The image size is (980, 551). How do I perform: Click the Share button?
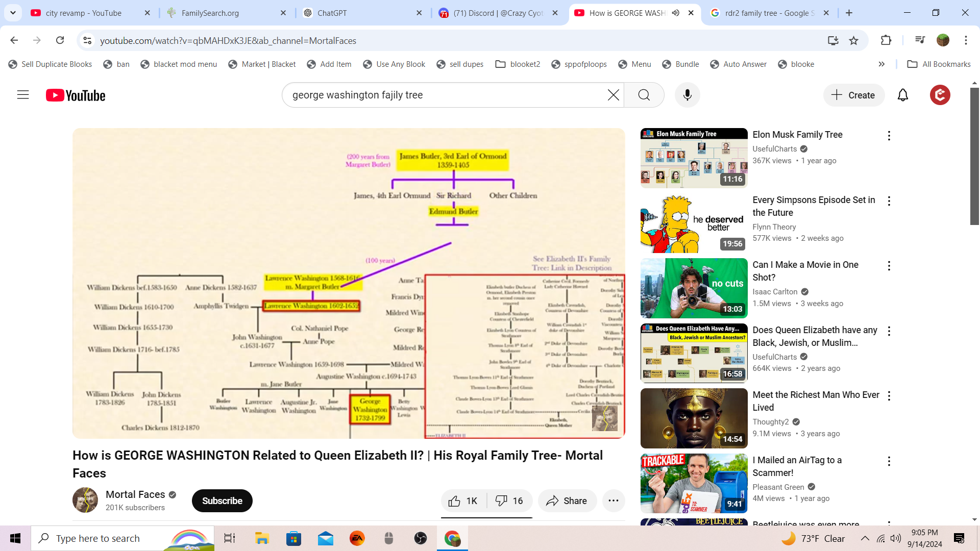pyautogui.click(x=567, y=501)
